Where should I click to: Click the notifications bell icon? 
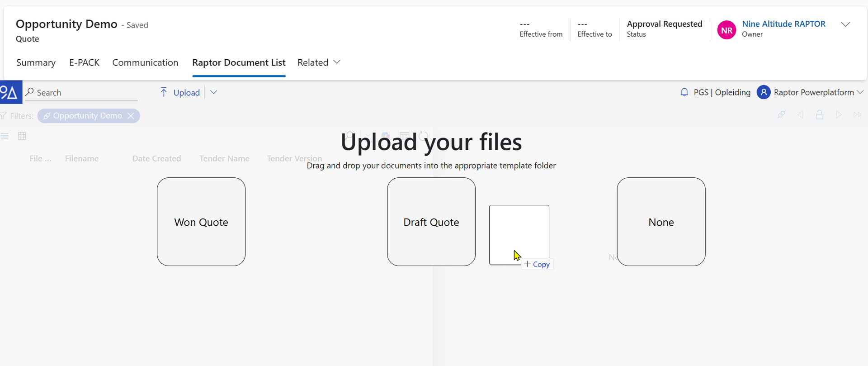coord(684,92)
